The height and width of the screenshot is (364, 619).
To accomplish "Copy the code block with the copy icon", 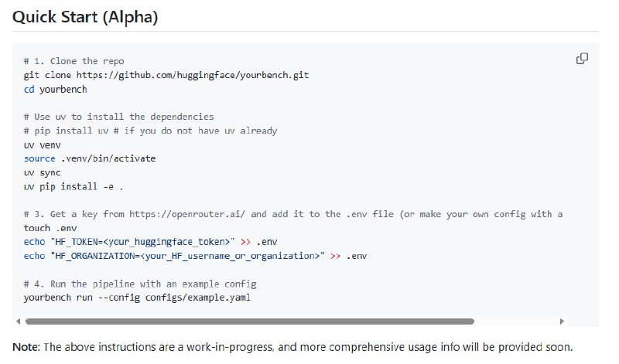I will [582, 59].
